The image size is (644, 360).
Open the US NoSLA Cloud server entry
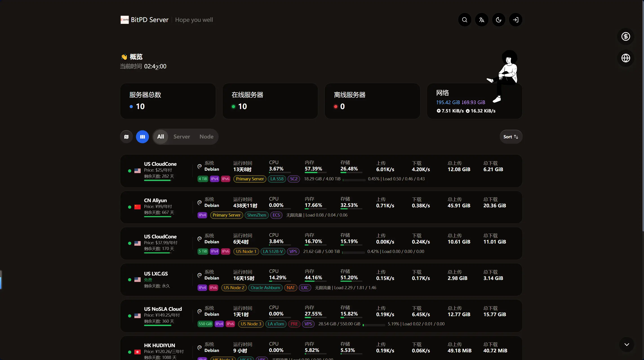point(321,316)
